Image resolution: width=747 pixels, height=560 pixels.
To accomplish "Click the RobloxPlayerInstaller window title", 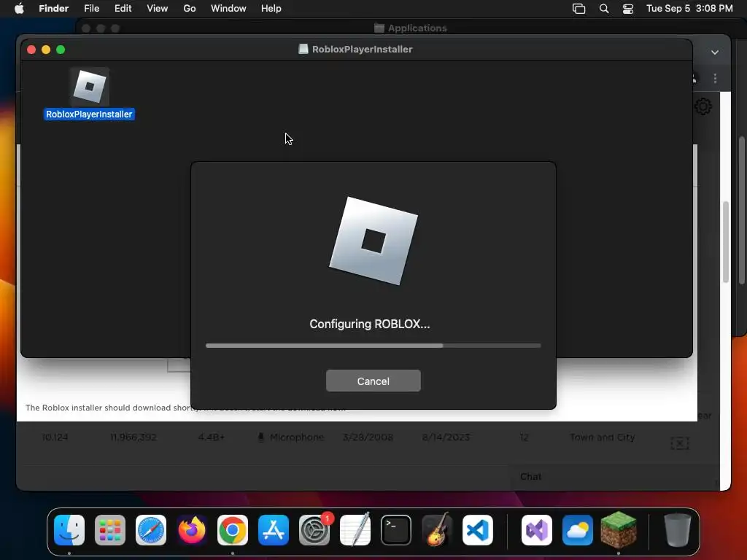I will coord(362,49).
